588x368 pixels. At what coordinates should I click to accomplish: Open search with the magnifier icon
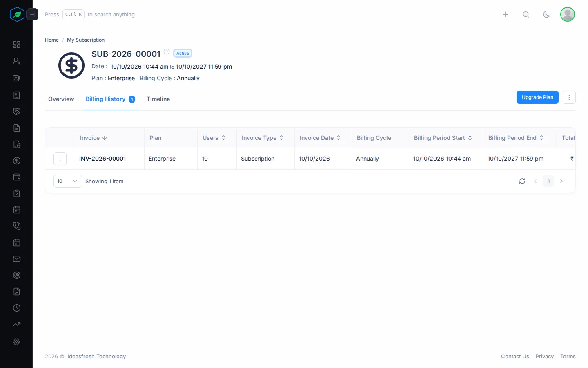point(526,14)
